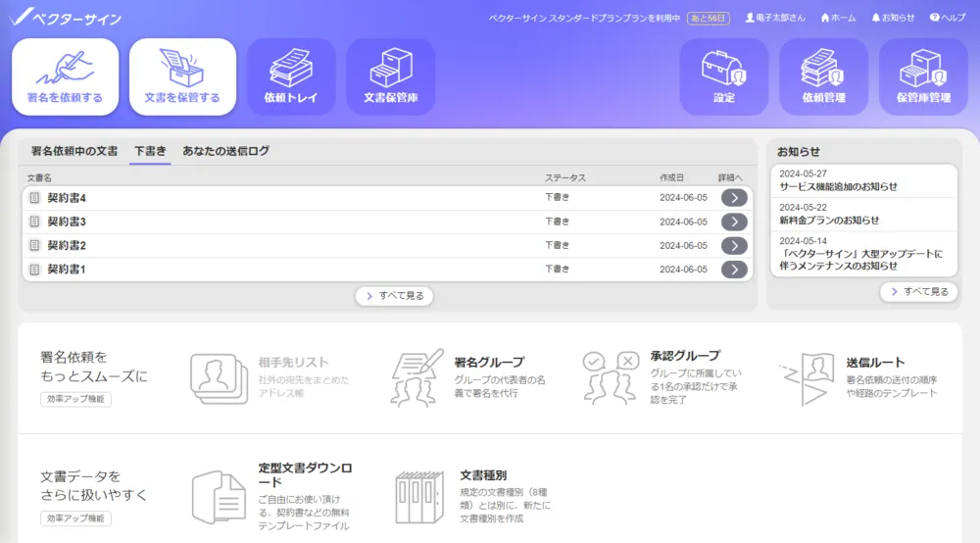Click the 署名グループ title text
Viewport: 980px width, 543px height.
point(489,363)
